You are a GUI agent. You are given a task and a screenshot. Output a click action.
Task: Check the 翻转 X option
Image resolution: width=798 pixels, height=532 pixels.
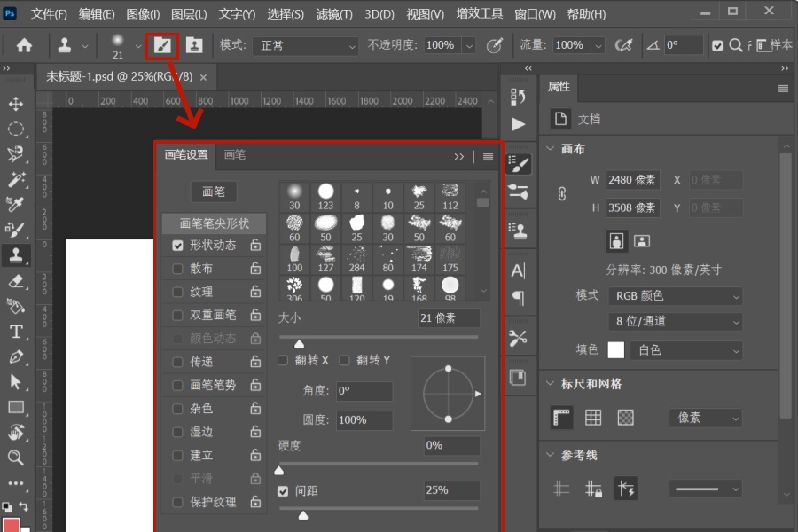click(x=283, y=361)
